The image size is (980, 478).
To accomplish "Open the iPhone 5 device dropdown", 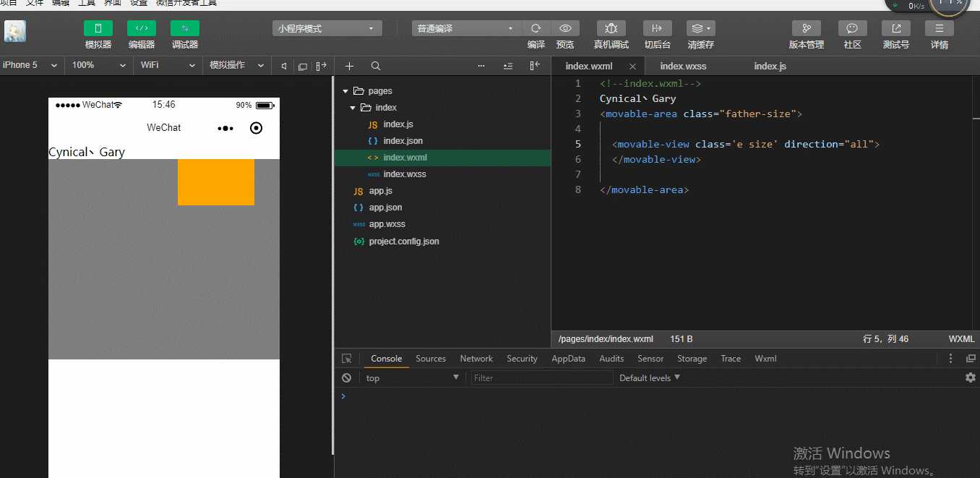I will point(30,65).
